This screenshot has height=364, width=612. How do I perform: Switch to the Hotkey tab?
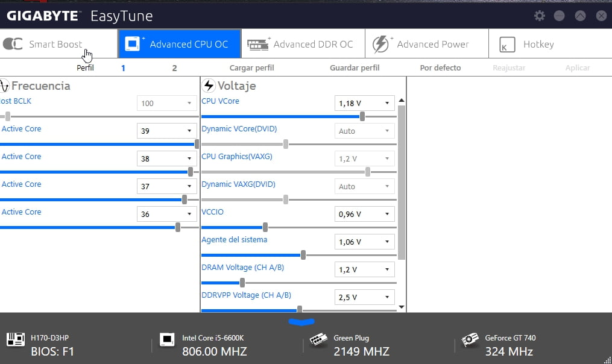550,44
